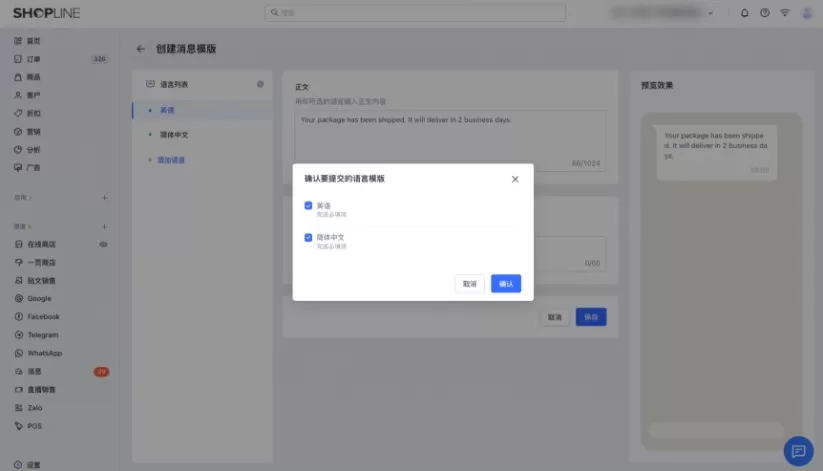Open the notifications bell icon
823x471 pixels.
744,13
